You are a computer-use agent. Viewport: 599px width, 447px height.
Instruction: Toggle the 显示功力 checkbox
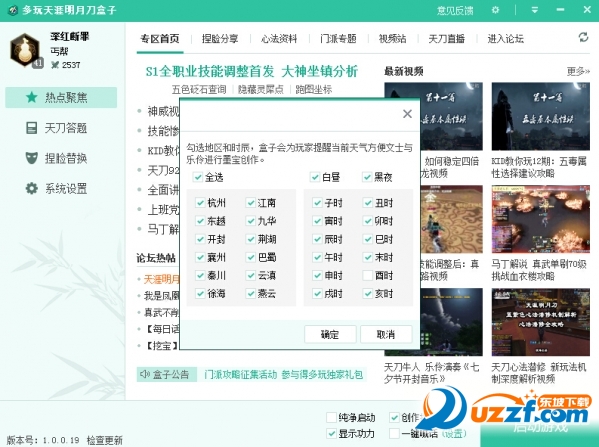[x=331, y=433]
